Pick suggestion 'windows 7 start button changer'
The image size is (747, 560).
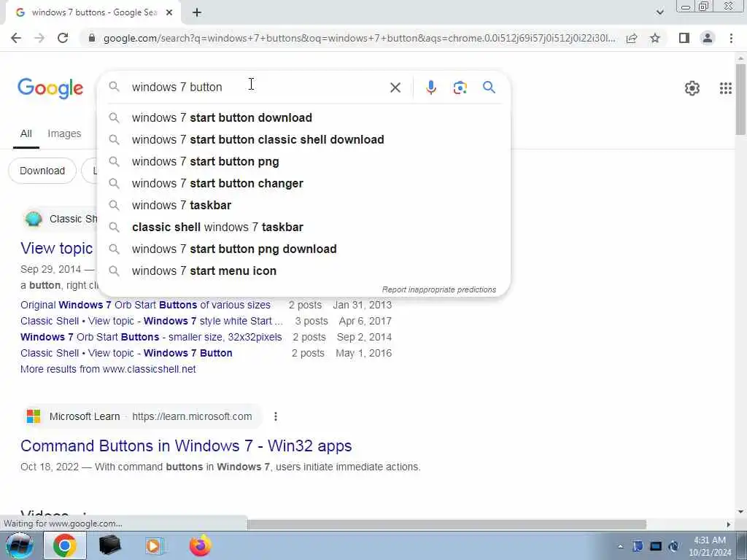(304, 183)
